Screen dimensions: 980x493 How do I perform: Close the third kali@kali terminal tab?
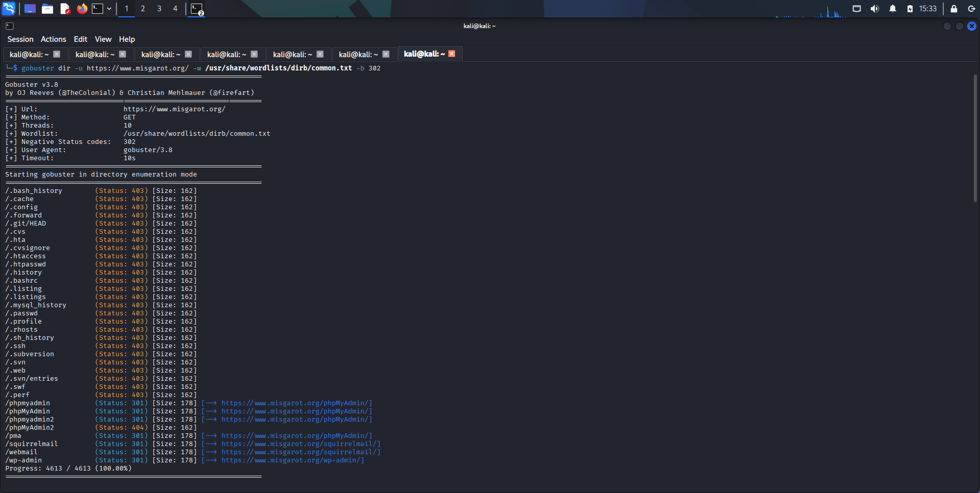(188, 54)
